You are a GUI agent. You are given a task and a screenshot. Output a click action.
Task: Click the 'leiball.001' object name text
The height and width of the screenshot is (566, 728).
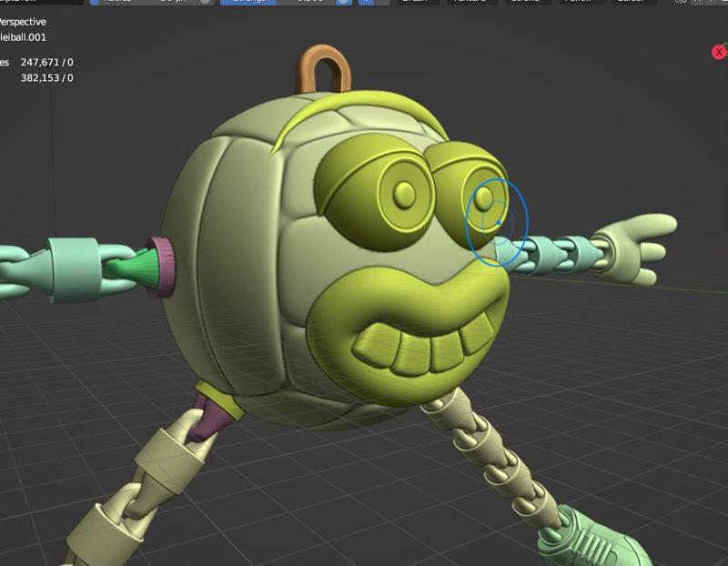click(x=23, y=37)
